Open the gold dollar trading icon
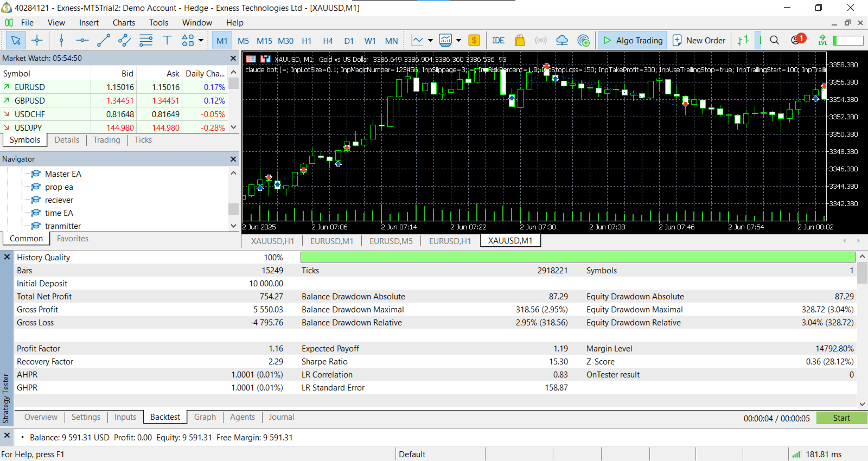Viewport: 868px width, 461px height. tap(474, 40)
